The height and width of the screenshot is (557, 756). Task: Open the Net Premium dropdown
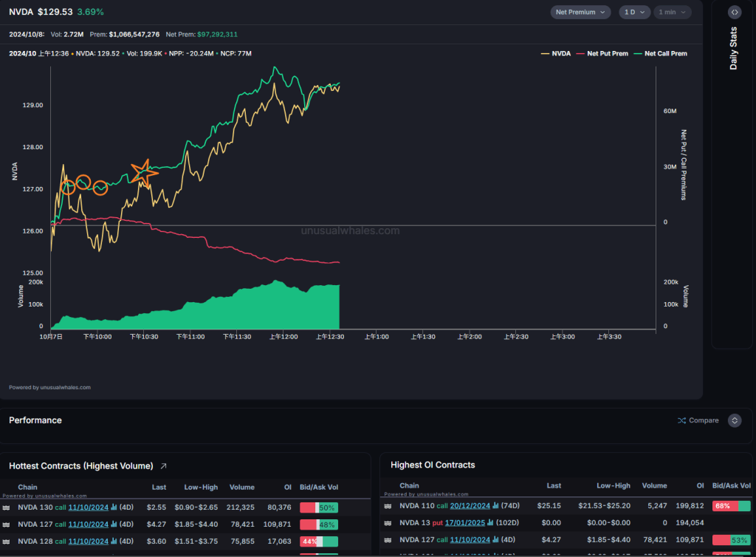pyautogui.click(x=580, y=12)
